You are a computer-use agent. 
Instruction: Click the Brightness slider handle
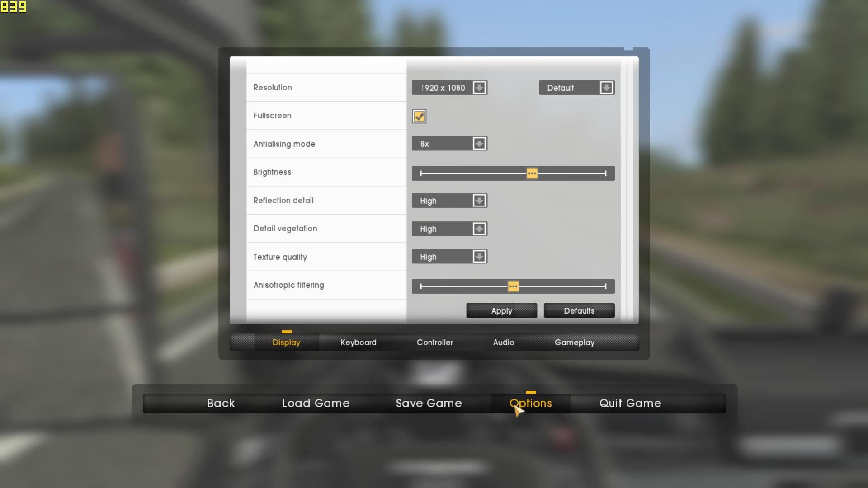(x=532, y=174)
